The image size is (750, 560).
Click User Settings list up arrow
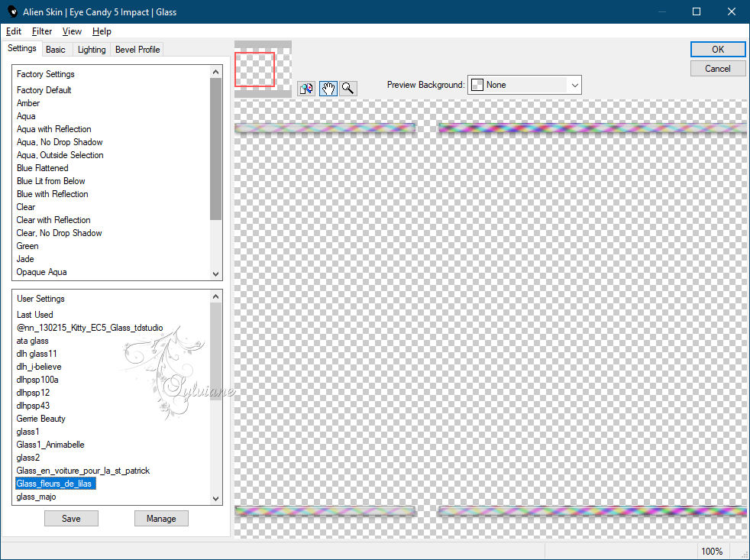tap(215, 296)
